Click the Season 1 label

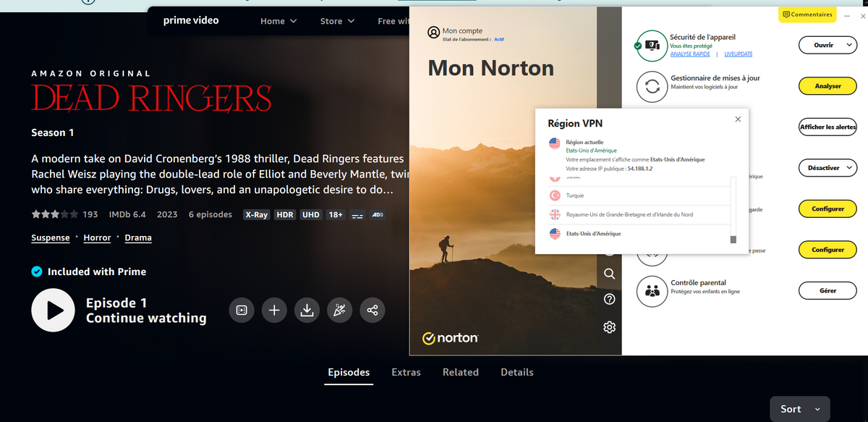53,132
